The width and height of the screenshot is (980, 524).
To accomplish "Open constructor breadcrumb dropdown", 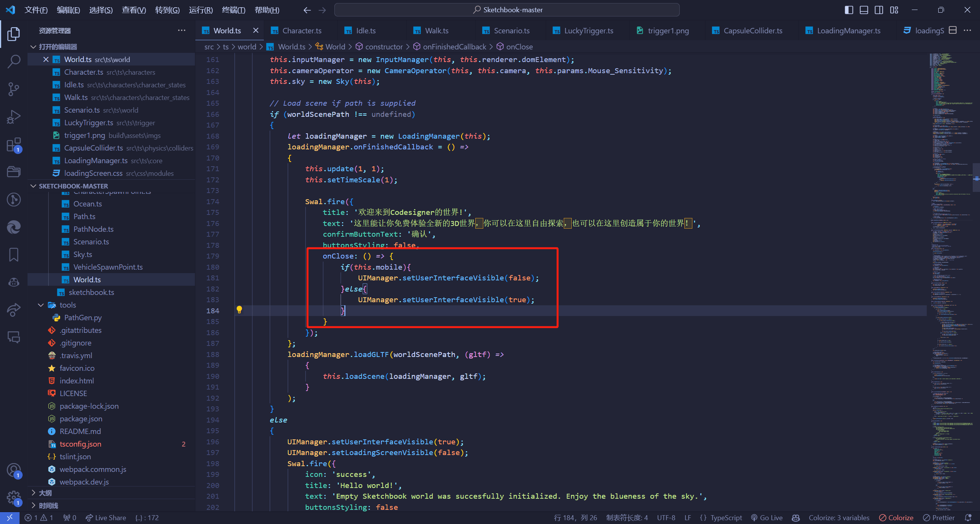I will [379, 47].
